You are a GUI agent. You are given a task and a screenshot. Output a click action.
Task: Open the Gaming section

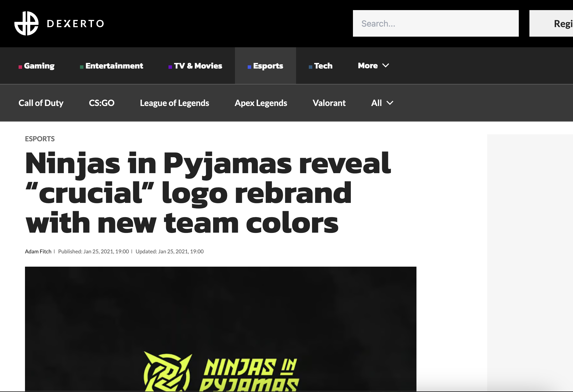(39, 66)
